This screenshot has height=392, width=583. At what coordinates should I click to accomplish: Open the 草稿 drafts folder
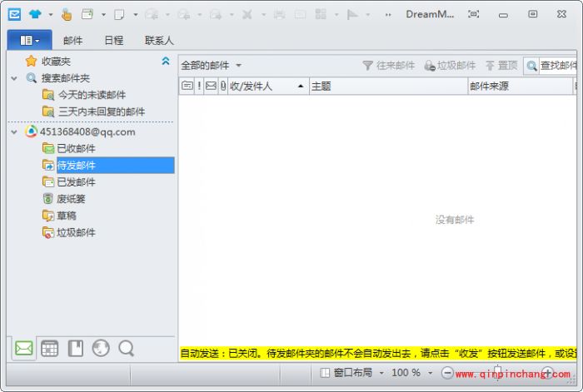[x=66, y=216]
